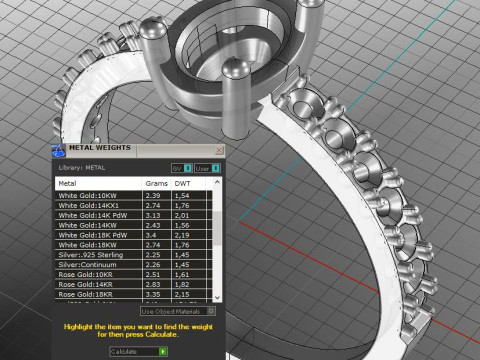Select the White Gold:18K PdW row
This screenshot has width=480, height=360.
tap(134, 235)
